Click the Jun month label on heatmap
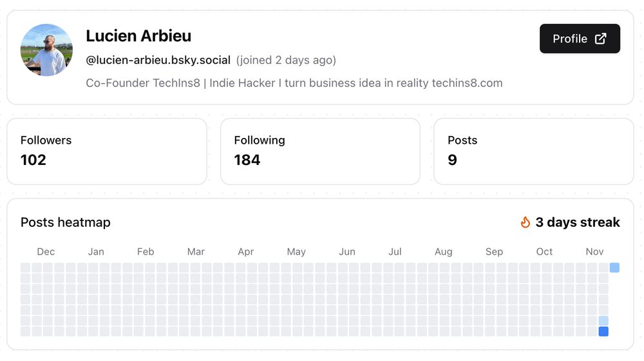 click(x=347, y=251)
